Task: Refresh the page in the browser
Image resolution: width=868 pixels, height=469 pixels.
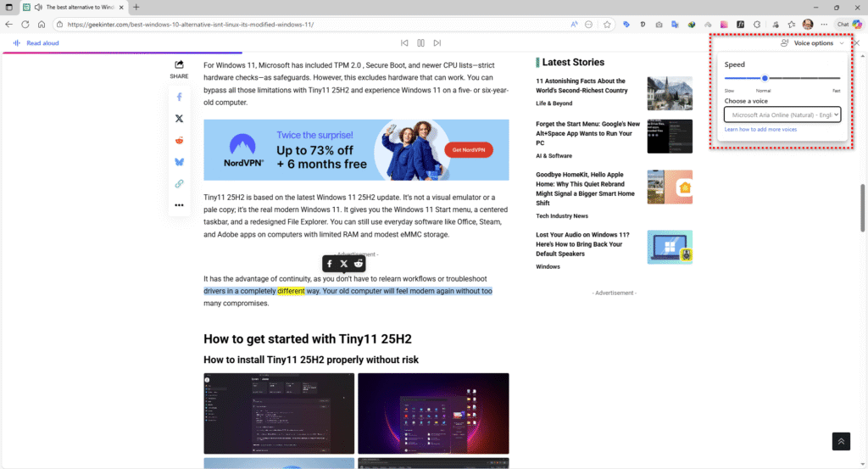Action: pyautogui.click(x=25, y=25)
